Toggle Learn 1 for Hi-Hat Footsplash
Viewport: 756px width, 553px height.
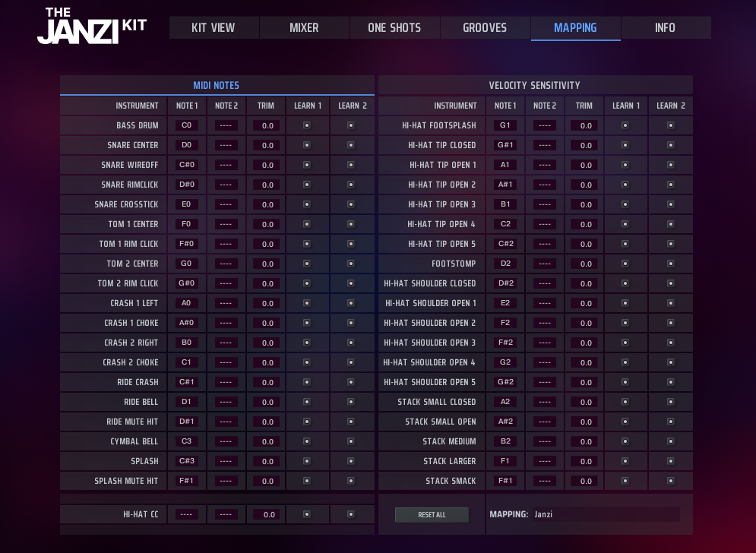coord(625,125)
